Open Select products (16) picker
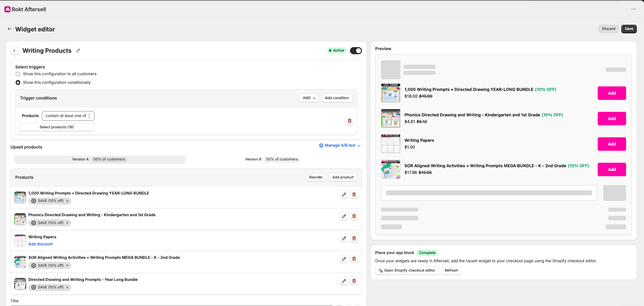The image size is (644, 306). click(x=56, y=127)
